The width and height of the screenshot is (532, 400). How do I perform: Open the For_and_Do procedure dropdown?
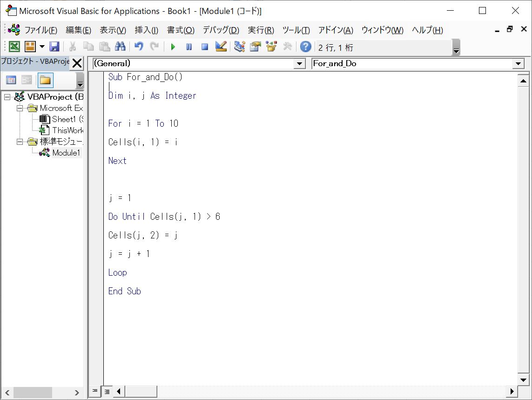tap(518, 63)
